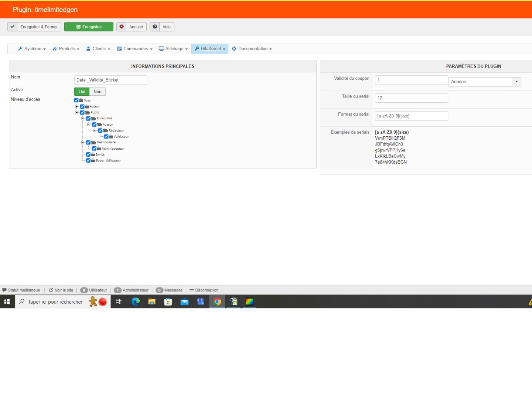
Task: Open the rainbow gradient app in taskbar
Action: 250,302
